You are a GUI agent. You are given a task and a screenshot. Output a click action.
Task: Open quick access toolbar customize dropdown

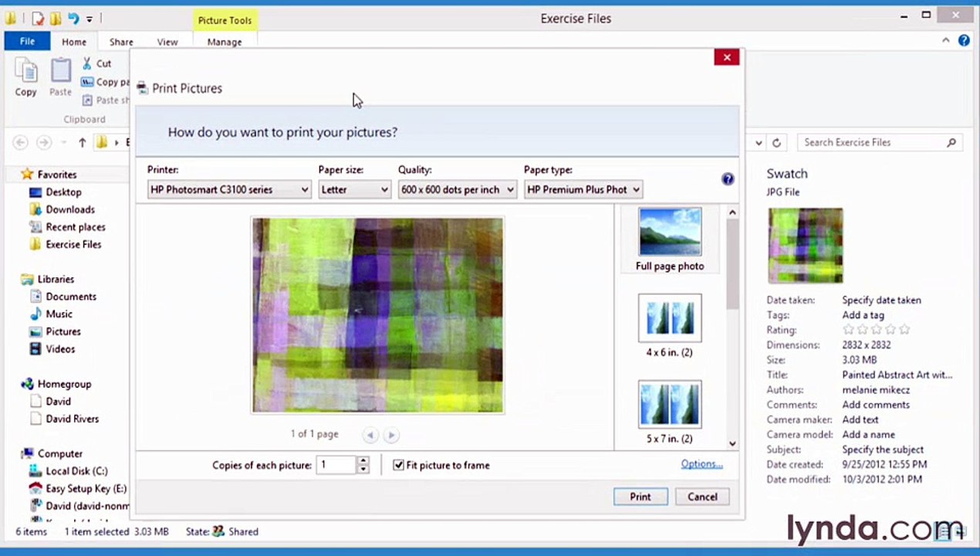89,18
